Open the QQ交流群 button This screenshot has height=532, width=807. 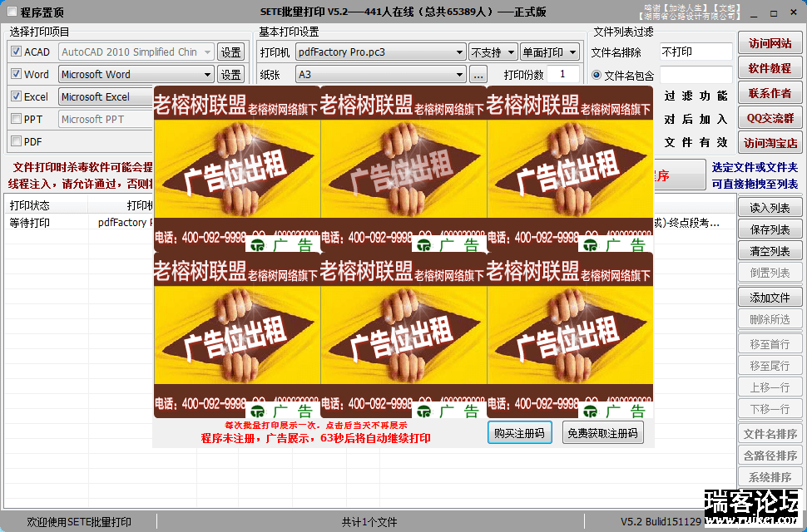770,118
